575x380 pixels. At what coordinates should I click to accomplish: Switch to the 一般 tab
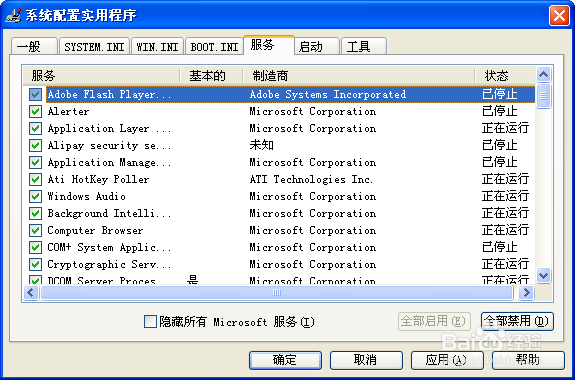coord(34,47)
